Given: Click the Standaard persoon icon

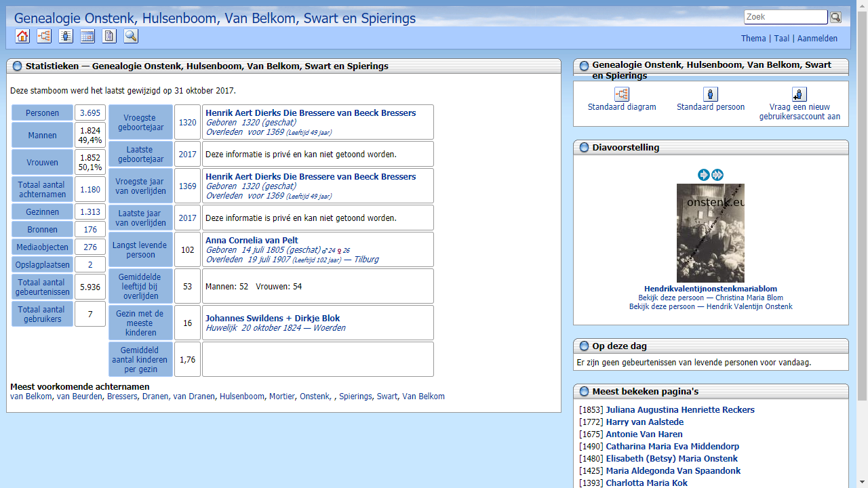Looking at the screenshot, I should [x=711, y=94].
